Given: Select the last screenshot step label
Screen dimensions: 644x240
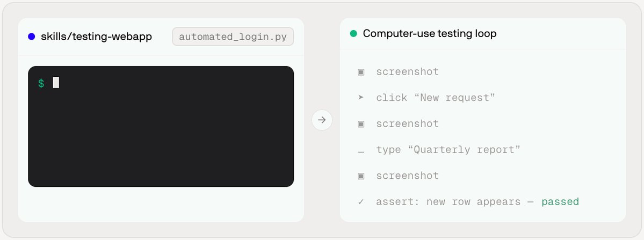Looking at the screenshot, I should click(x=408, y=176).
